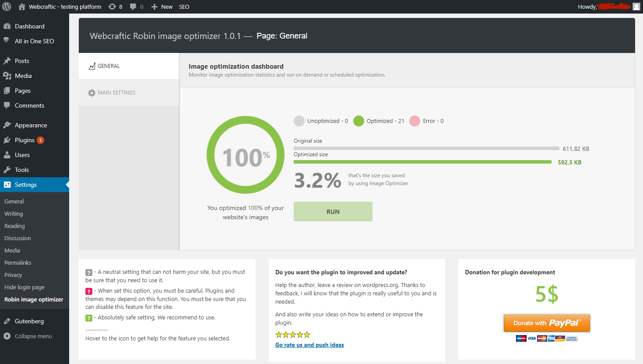Click the comments bubble icon in admin bar
This screenshot has width=643, height=364.
tap(133, 7)
